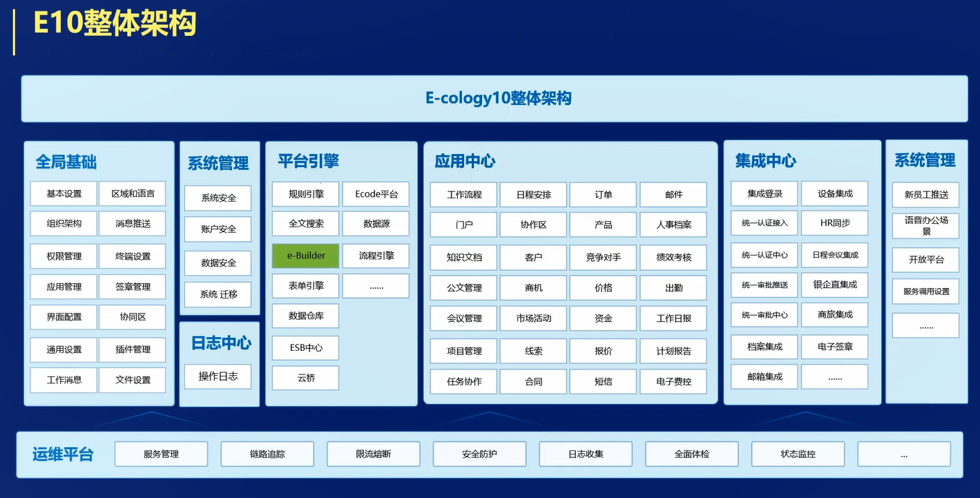Image resolution: width=980 pixels, height=498 pixels.
Task: Open 工作流程 in the 应用中心 panel
Action: point(463,194)
